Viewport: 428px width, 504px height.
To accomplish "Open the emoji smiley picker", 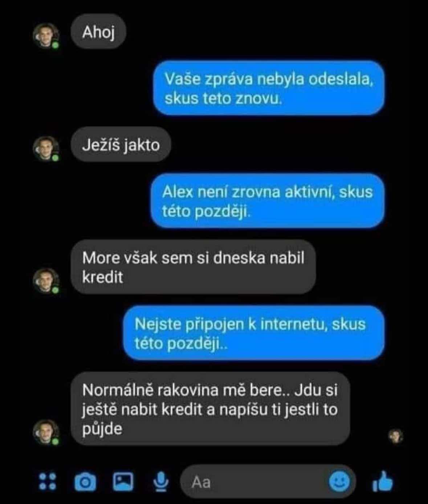I will (339, 481).
